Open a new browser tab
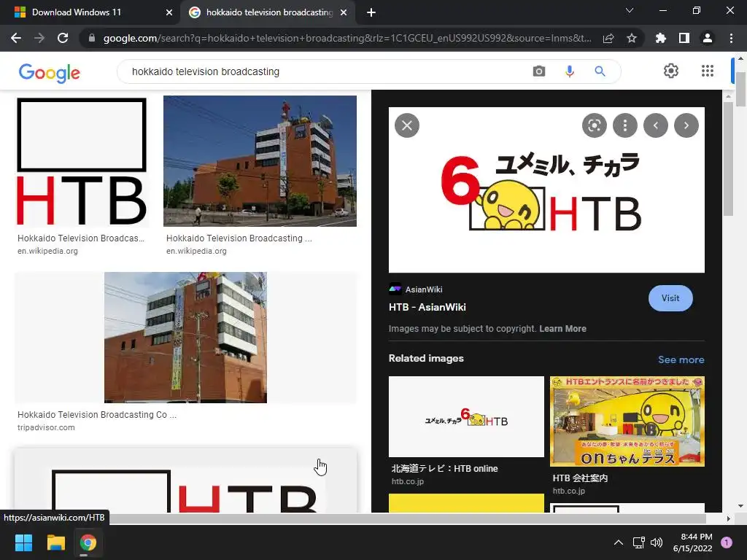This screenshot has width=747, height=560. point(371,12)
